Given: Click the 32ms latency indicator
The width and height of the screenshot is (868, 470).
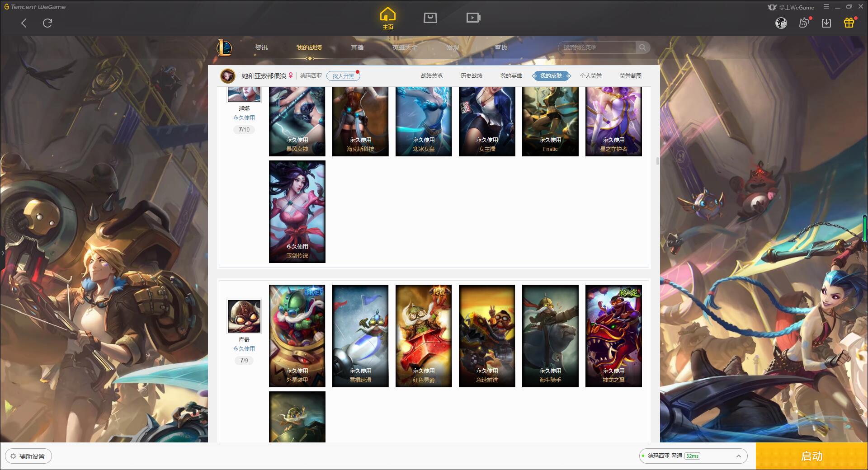Looking at the screenshot, I should (x=692, y=456).
